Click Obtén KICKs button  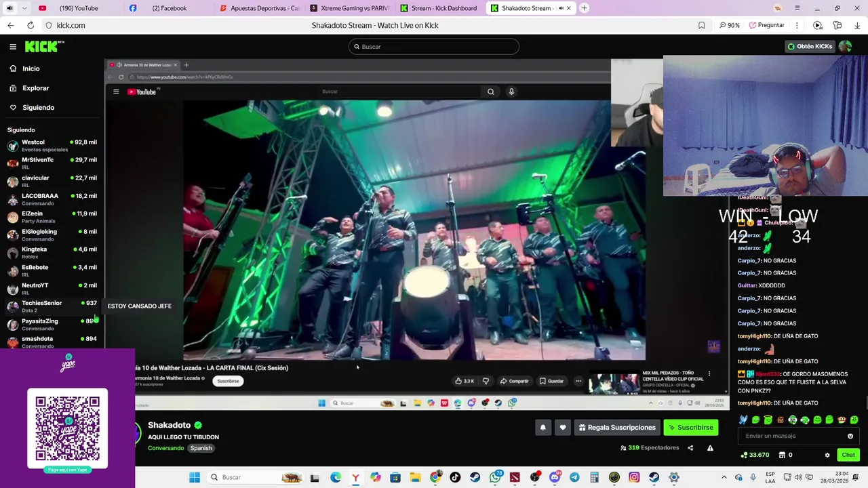[810, 47]
